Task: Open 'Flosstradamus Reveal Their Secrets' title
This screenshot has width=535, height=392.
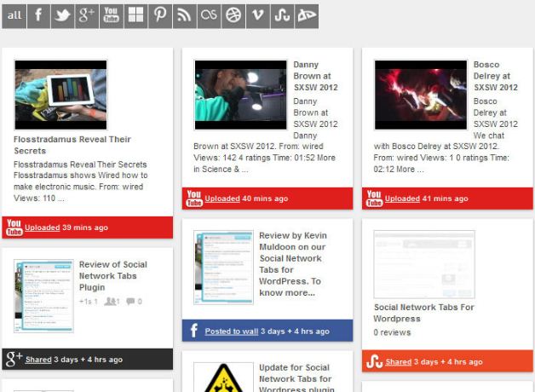Action: click(72, 145)
